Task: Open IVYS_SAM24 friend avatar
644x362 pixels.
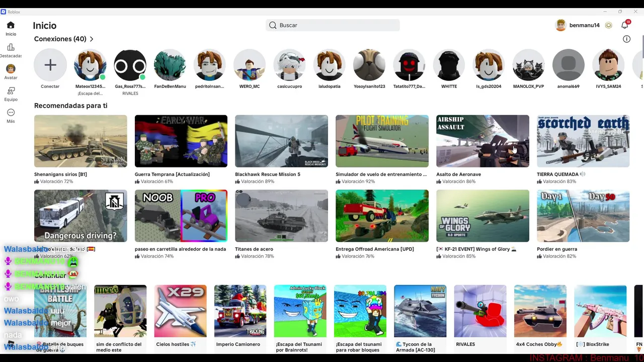Action: (x=608, y=65)
